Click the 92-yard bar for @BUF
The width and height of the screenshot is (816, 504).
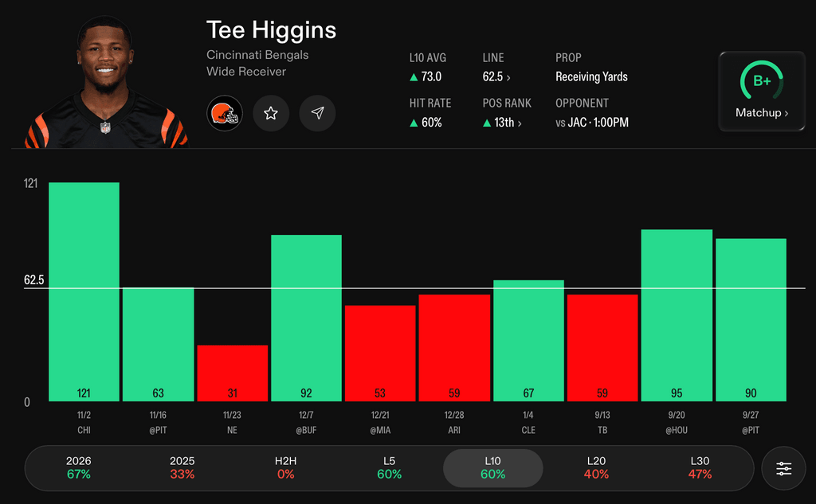point(307,318)
